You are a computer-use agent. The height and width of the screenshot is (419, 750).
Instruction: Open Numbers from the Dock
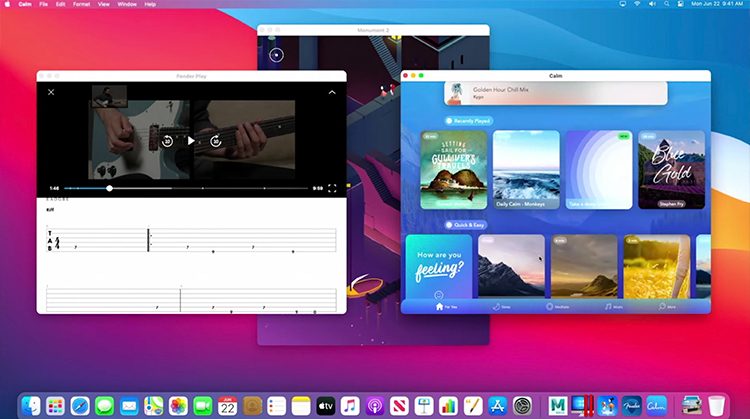click(x=448, y=406)
